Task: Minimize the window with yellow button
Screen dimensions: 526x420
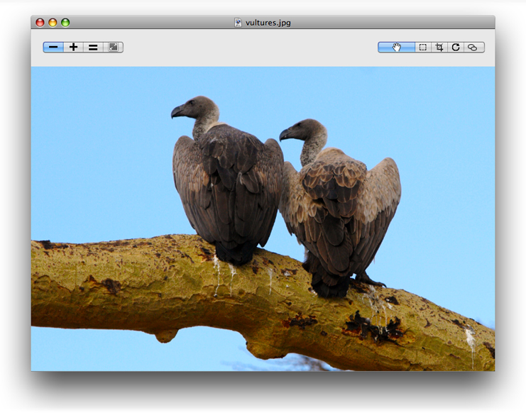Action: [53, 23]
